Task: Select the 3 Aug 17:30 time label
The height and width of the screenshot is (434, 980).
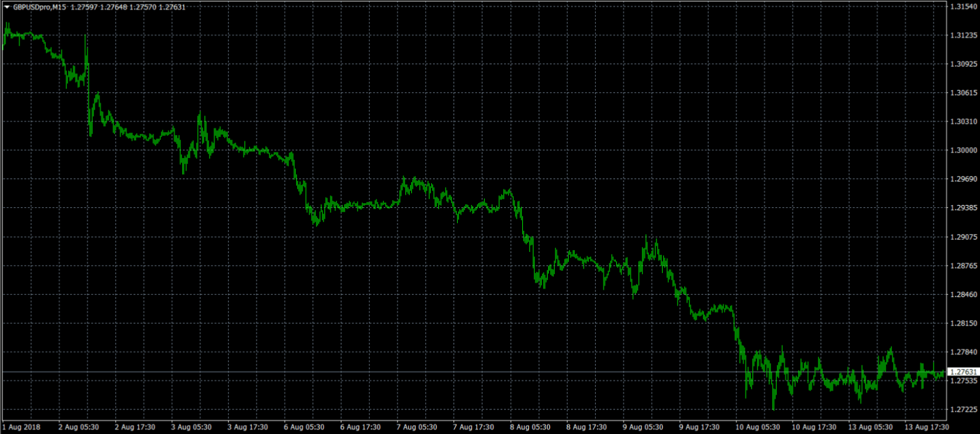Action: click(248, 427)
